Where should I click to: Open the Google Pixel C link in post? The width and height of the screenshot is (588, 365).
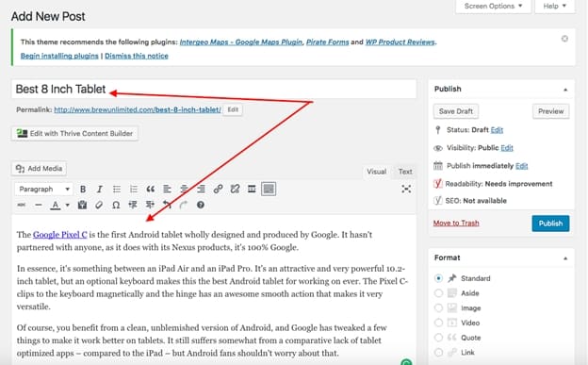click(x=60, y=235)
